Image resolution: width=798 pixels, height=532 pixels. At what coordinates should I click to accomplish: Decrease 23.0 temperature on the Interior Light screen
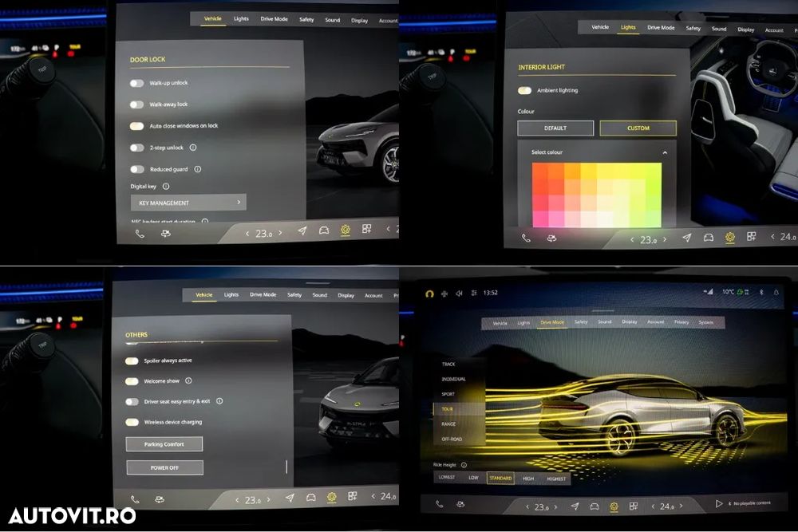632,239
